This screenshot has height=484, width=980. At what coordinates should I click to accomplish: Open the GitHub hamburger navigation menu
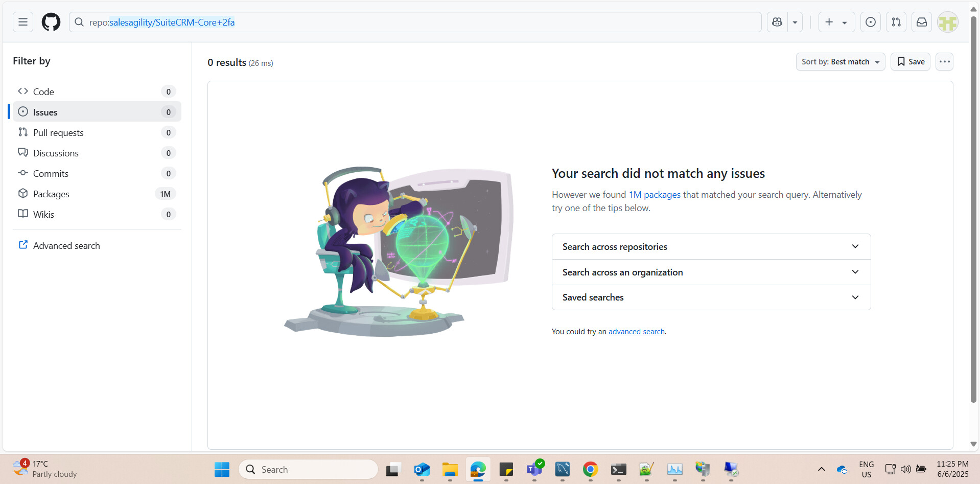click(23, 22)
